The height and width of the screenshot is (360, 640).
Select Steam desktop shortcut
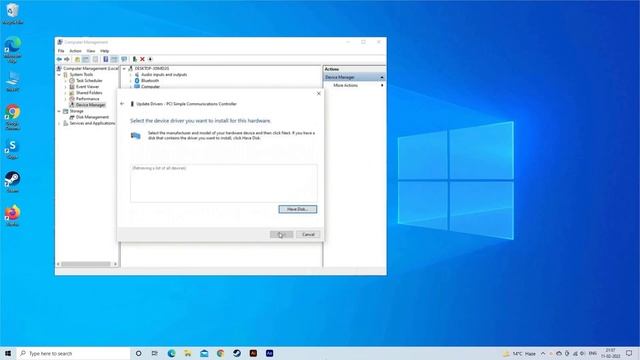(12, 182)
